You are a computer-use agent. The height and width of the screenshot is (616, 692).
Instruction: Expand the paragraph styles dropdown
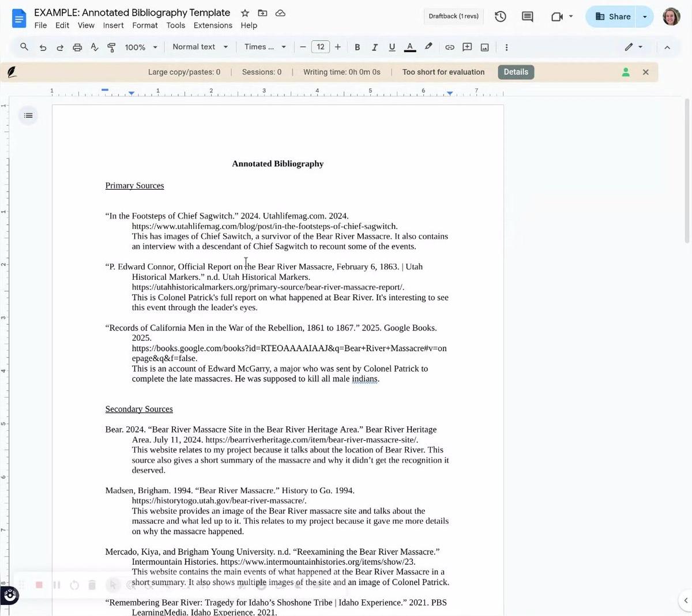[x=200, y=47]
